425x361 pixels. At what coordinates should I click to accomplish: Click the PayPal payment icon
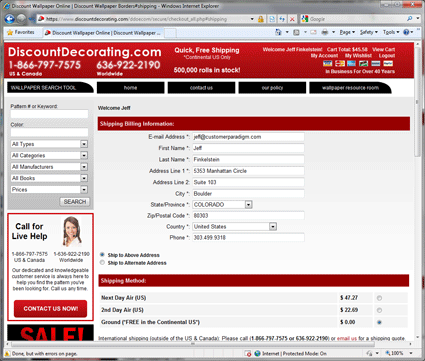[x=388, y=63]
